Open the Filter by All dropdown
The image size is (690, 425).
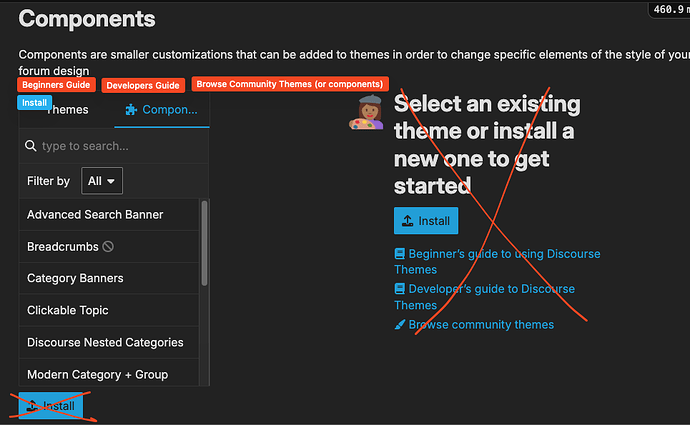pos(102,181)
